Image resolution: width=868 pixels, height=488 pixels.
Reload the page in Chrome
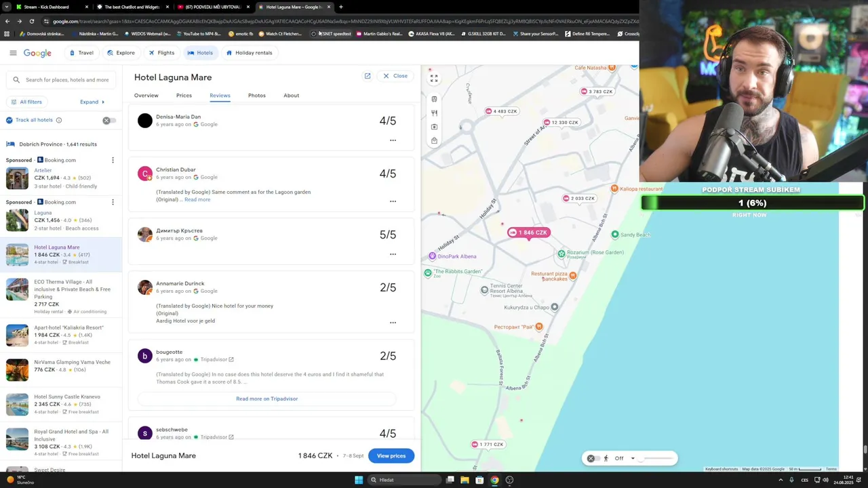pos(31,21)
